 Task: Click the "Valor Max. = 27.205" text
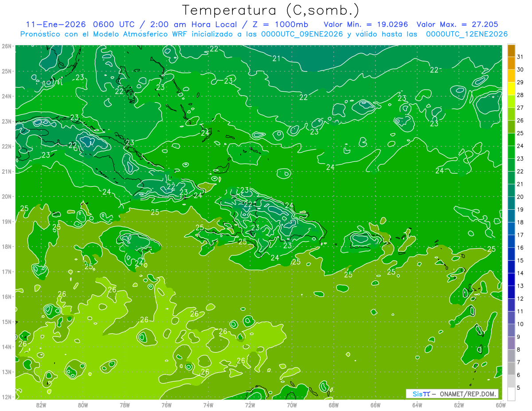coord(457,24)
